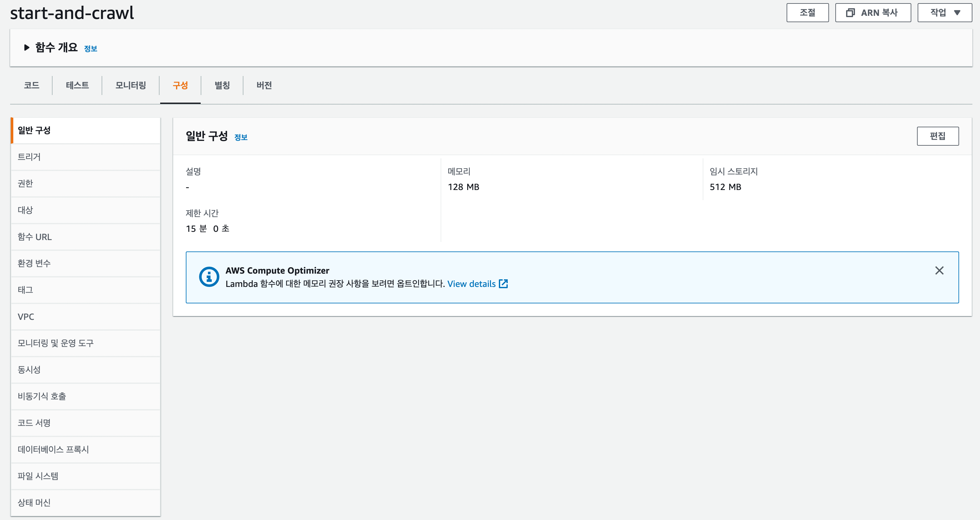Select 트리거 in the side menu
This screenshot has height=520, width=980.
coord(29,157)
